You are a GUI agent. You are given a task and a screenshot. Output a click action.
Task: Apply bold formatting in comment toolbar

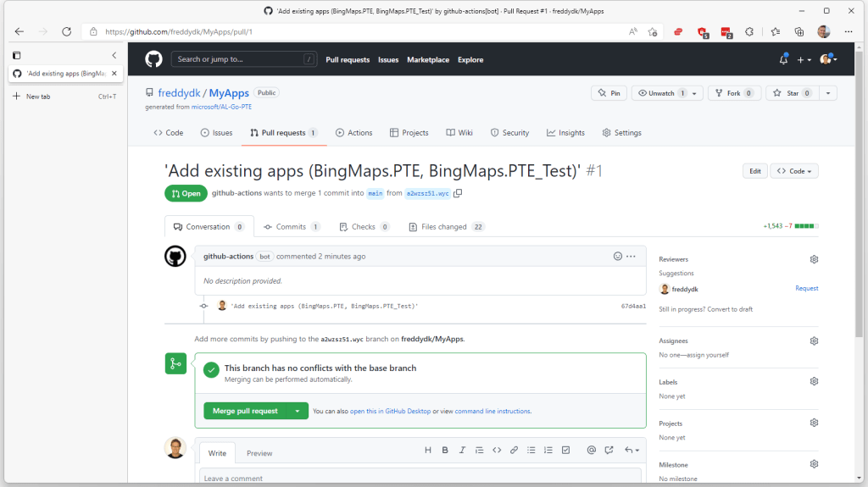(x=444, y=450)
